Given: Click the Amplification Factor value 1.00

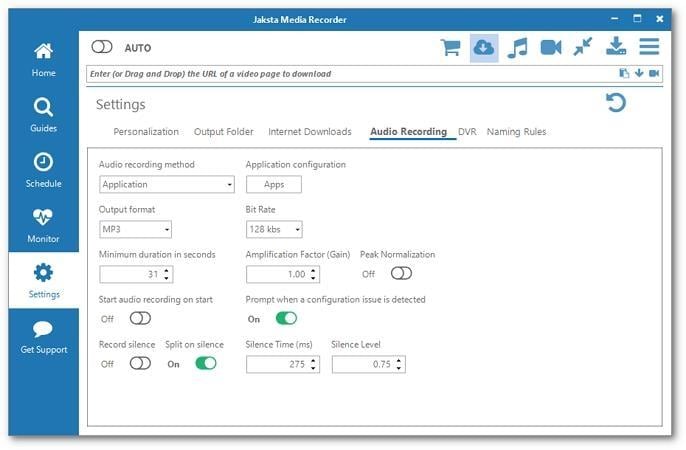Looking at the screenshot, I should 296,274.
